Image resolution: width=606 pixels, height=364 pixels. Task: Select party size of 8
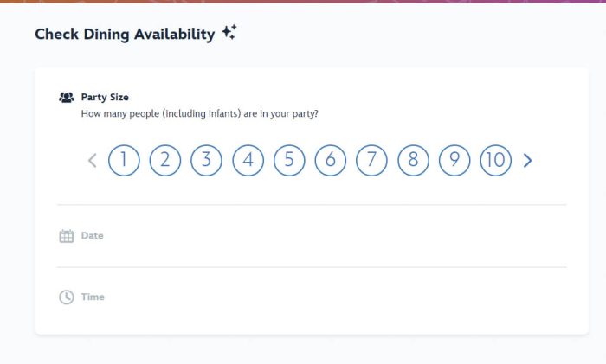coord(413,160)
